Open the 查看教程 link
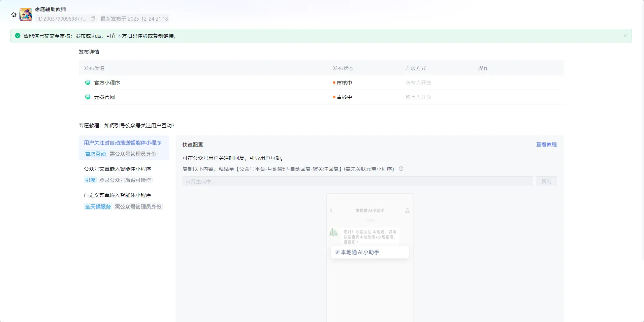The image size is (644, 322). tap(546, 144)
